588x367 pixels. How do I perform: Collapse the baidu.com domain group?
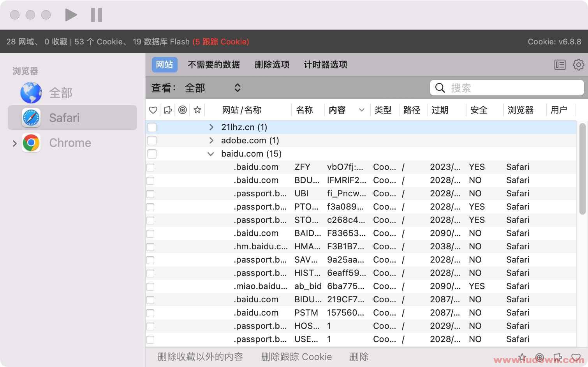coord(211,154)
